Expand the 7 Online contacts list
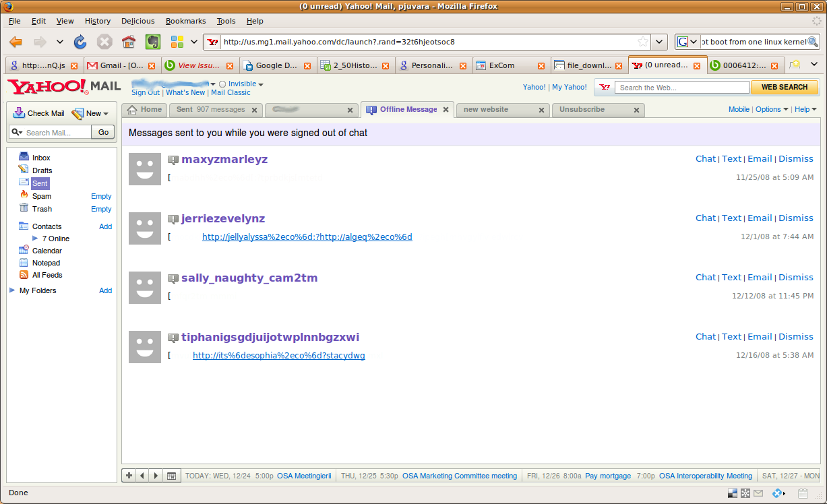827x504 pixels. coord(36,239)
